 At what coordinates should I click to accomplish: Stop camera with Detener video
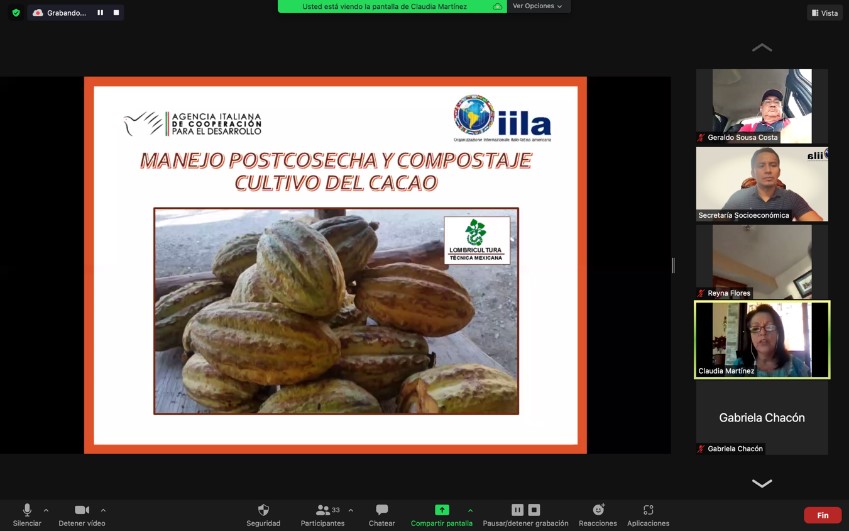tap(82, 510)
